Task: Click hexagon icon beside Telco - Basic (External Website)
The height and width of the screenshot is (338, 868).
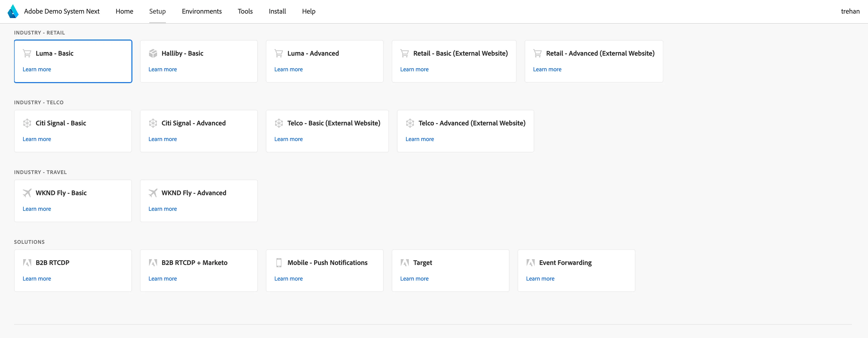Action: [279, 123]
